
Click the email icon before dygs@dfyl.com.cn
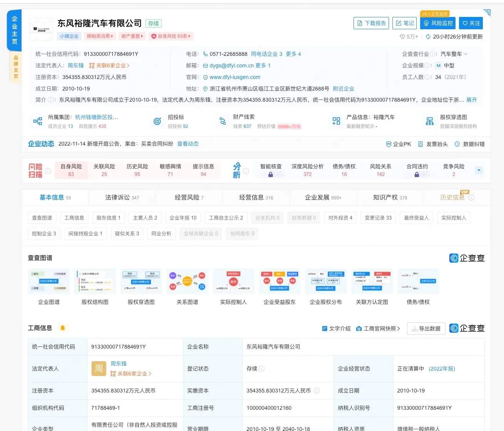pyautogui.click(x=205, y=66)
